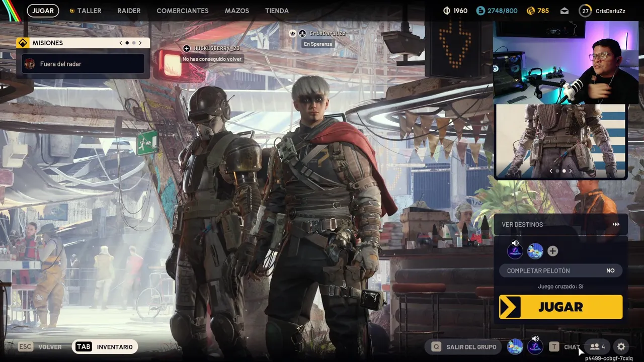
Task: Open the settings gear icon
Action: tap(621, 346)
